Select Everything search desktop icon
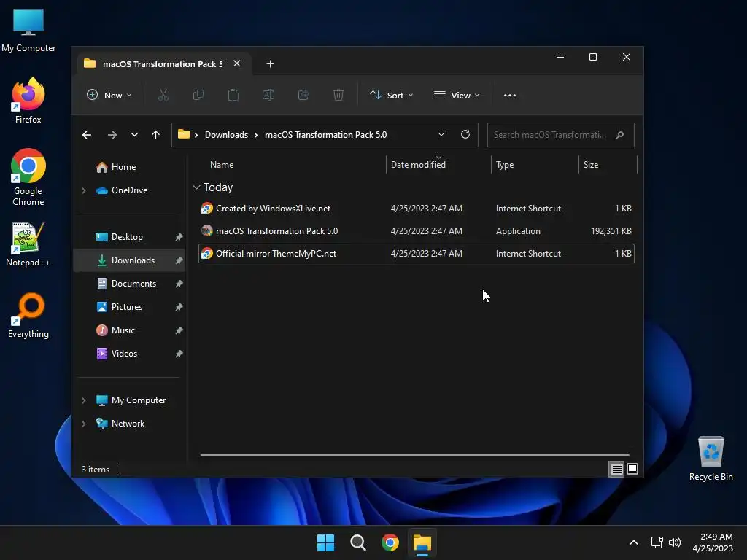Viewport: 747px width, 560px height. tap(28, 315)
